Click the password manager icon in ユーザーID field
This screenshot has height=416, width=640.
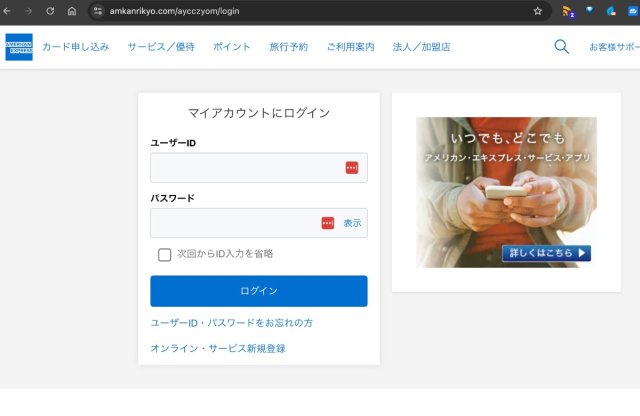coord(352,168)
